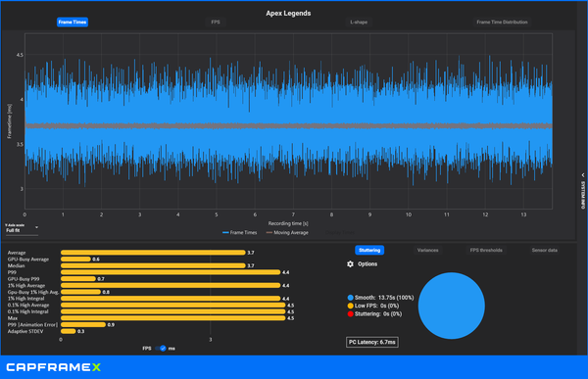Viewport: 588px width, 379px height.
Task: Toggle Frame Times legend entry
Action: click(240, 233)
